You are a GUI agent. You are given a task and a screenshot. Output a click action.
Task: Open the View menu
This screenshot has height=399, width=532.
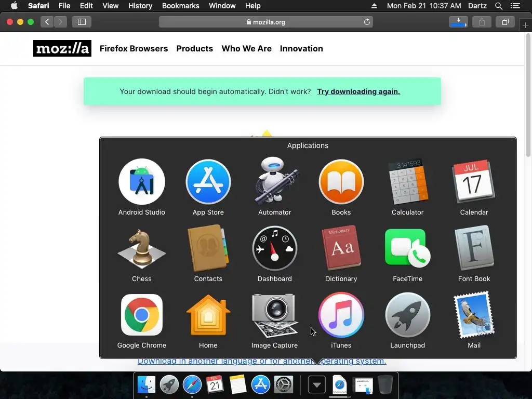(111, 6)
